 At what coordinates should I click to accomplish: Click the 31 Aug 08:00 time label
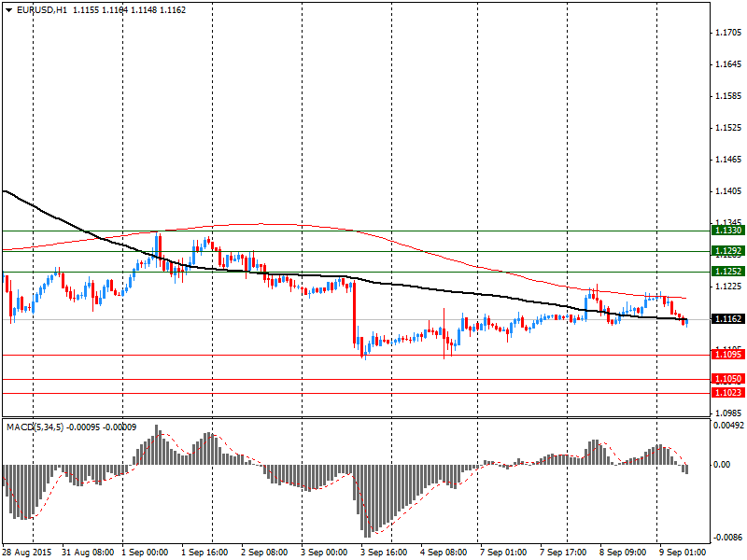88,553
